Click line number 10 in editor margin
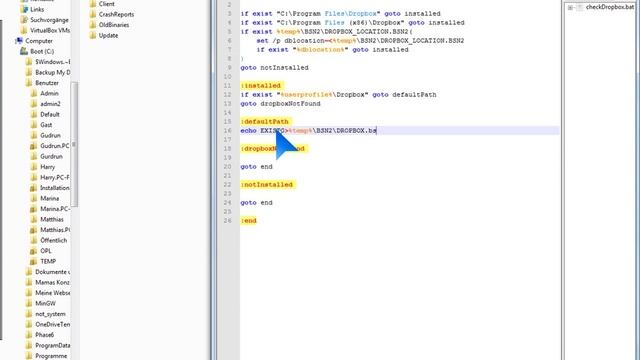The height and width of the screenshot is (360, 640). click(228, 77)
